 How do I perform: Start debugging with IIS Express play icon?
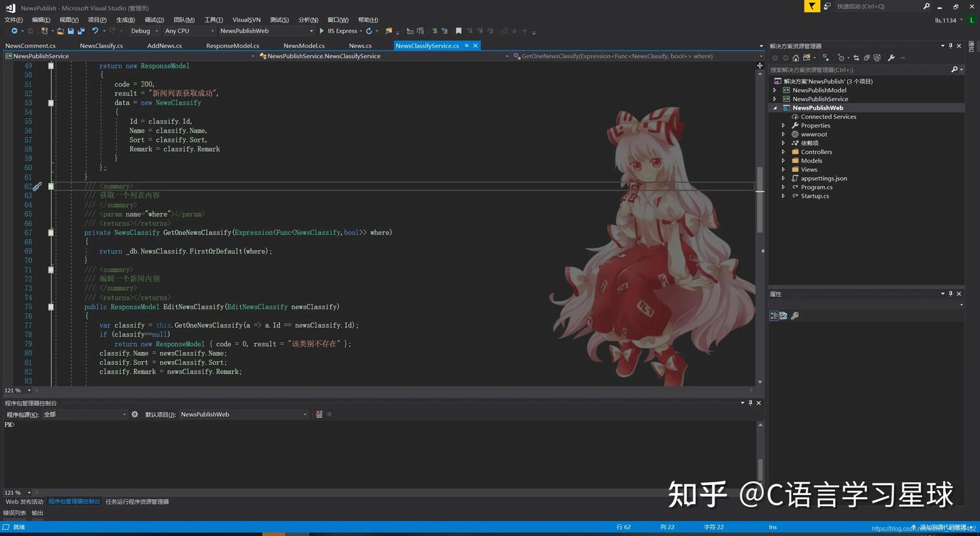[320, 31]
